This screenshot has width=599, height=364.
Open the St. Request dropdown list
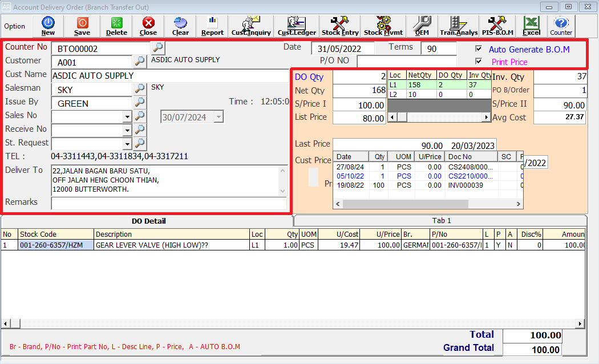point(127,144)
